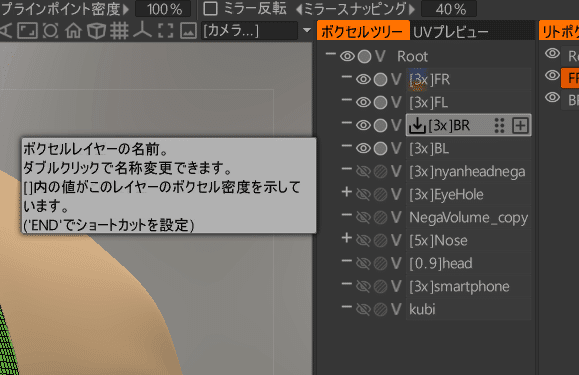
Task: Expand the [5x]Nose node
Action: coord(346,238)
